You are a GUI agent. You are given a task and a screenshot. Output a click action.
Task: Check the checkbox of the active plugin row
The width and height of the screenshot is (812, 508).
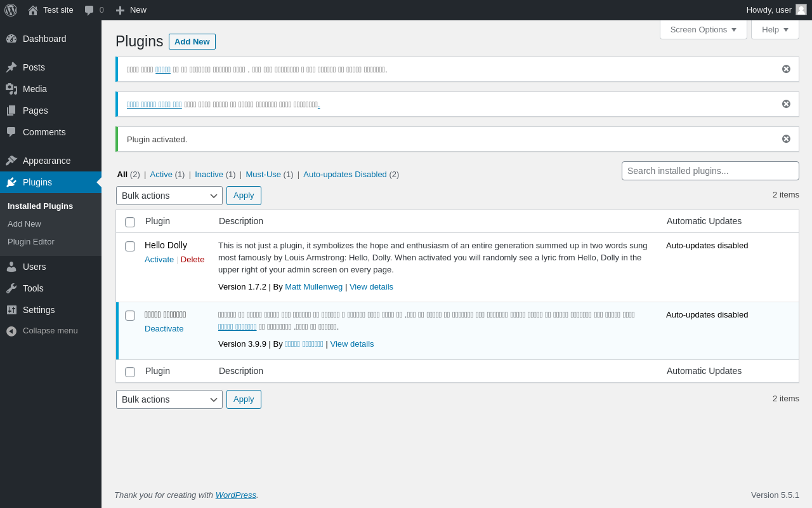[x=130, y=316]
